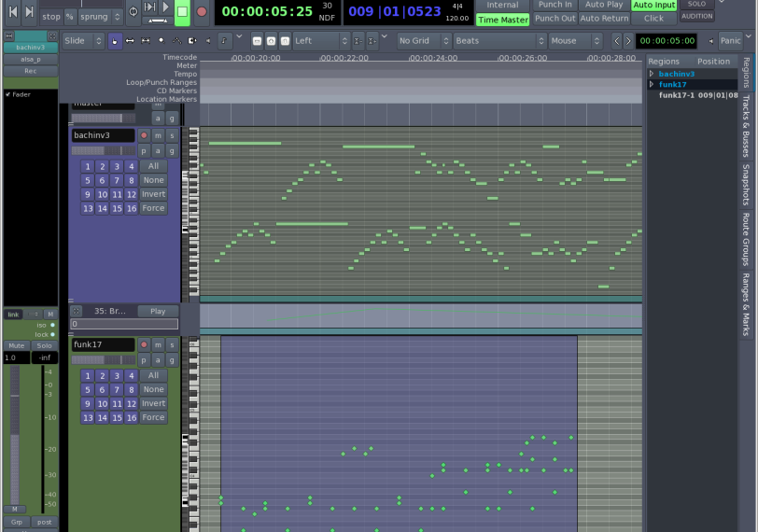The width and height of the screenshot is (758, 532).
Task: Select the range tool in the toolbar
Action: point(130,41)
